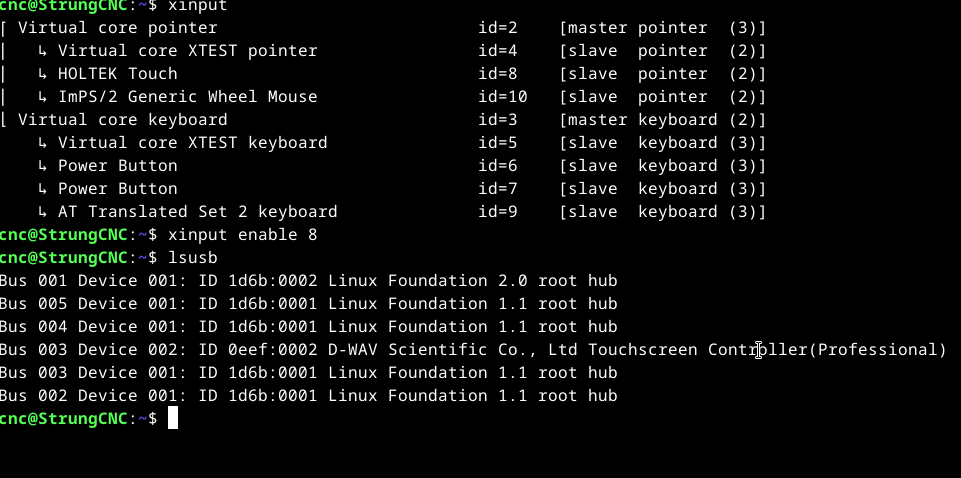This screenshot has width=961, height=478.
Task: Click the ImPS/2 Generic Wheel Mouse line
Action: click(x=187, y=97)
